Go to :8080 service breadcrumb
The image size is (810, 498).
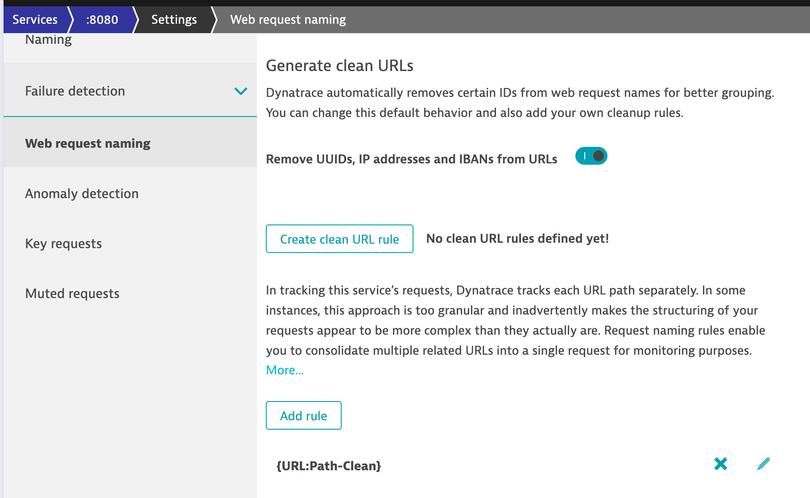(102, 20)
